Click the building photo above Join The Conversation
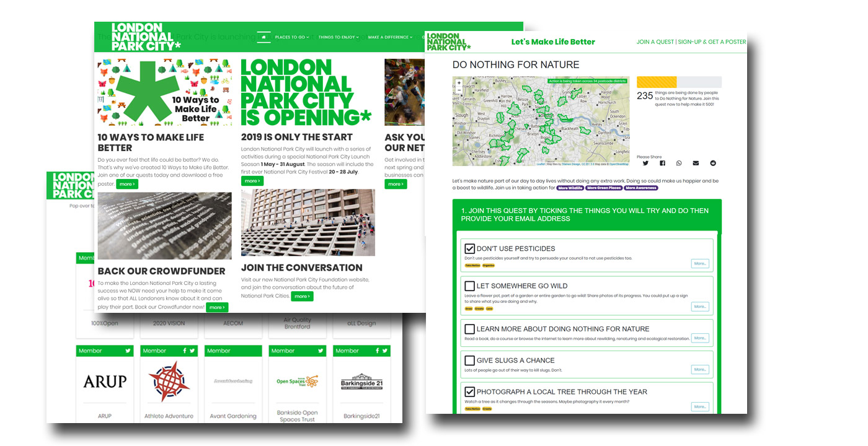Screen dimensions: 868x446 (308, 222)
